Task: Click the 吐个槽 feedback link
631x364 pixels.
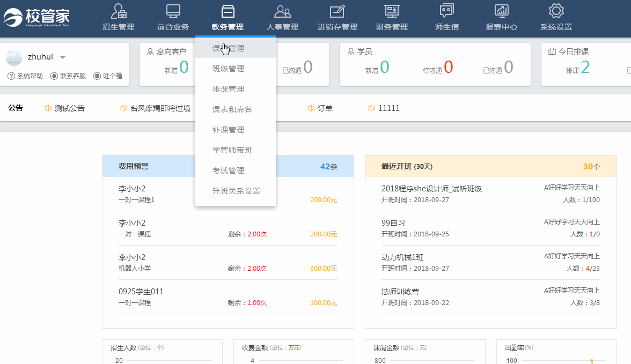Action: pos(108,76)
